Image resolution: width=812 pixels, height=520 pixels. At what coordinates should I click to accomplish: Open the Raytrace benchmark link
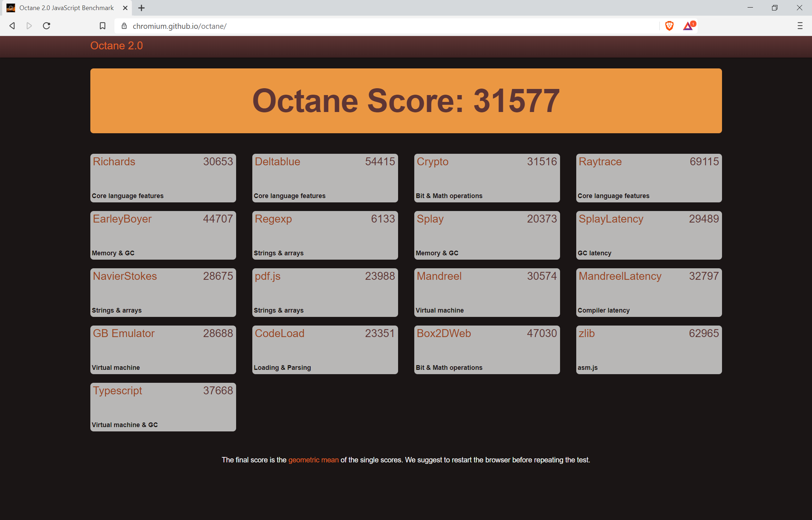(600, 162)
